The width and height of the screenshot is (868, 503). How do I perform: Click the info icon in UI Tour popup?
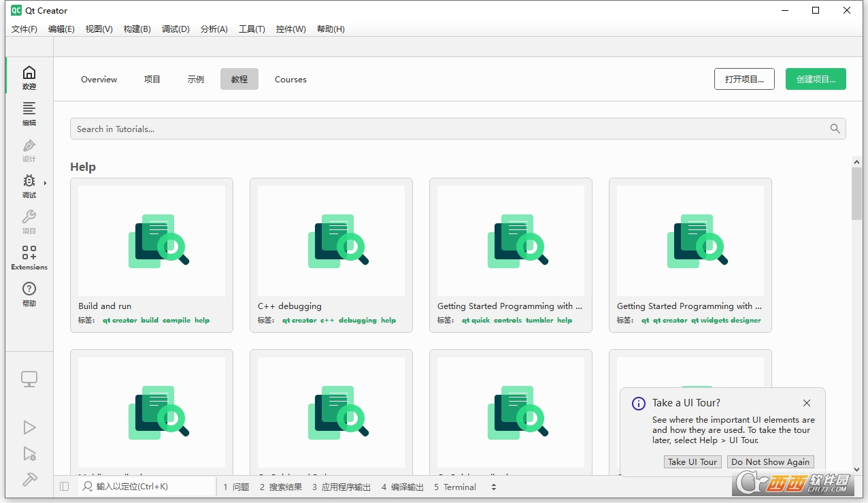coord(638,404)
